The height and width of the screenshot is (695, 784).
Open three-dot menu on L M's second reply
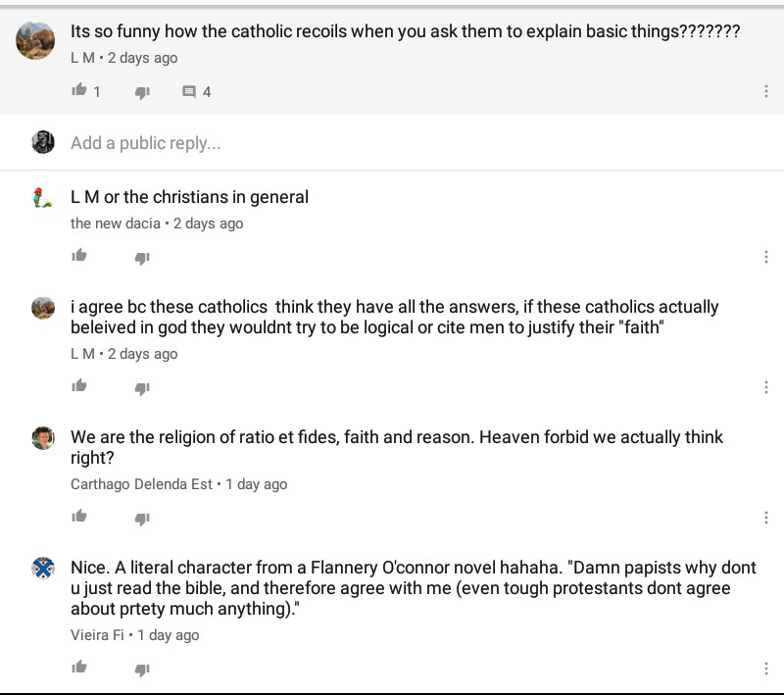pos(766,387)
